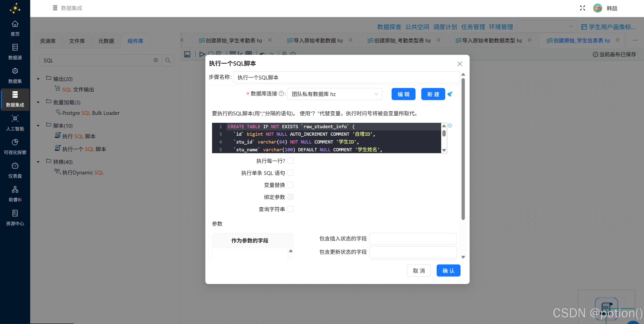Open 可视化探索 from the left sidebar
This screenshot has height=324, width=644.
click(x=15, y=147)
